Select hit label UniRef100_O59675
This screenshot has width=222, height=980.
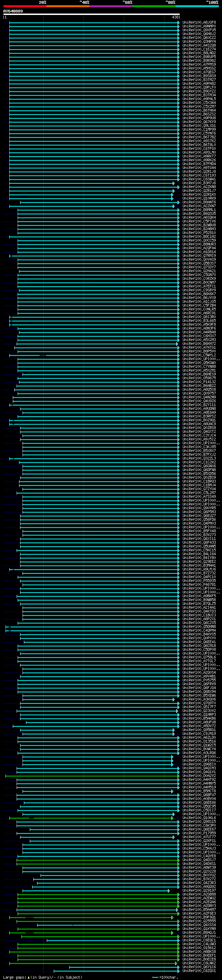pyautogui.click(x=199, y=378)
